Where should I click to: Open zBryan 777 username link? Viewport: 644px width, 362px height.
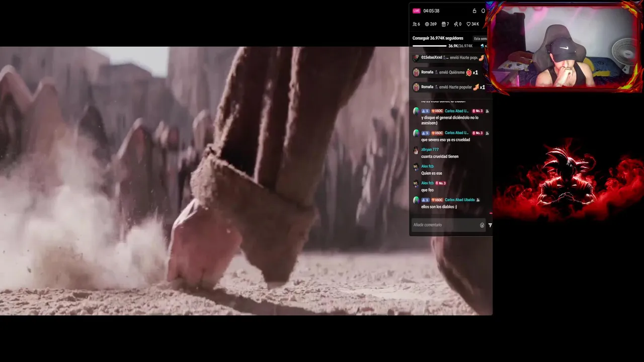click(x=430, y=149)
